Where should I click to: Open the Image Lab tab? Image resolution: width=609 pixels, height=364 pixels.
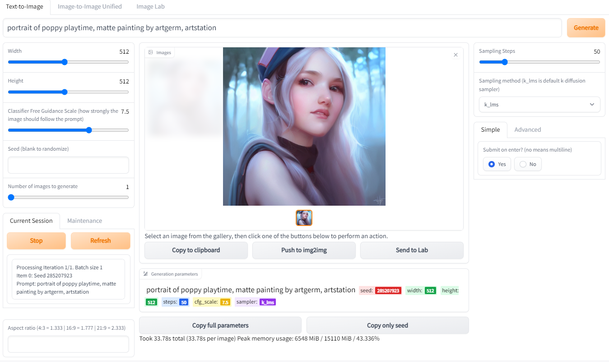tap(150, 7)
